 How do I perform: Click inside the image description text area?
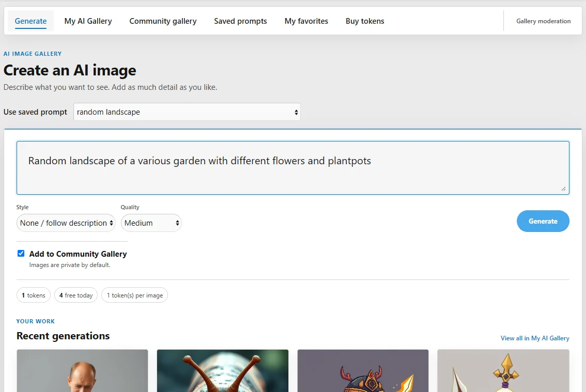[x=292, y=168]
